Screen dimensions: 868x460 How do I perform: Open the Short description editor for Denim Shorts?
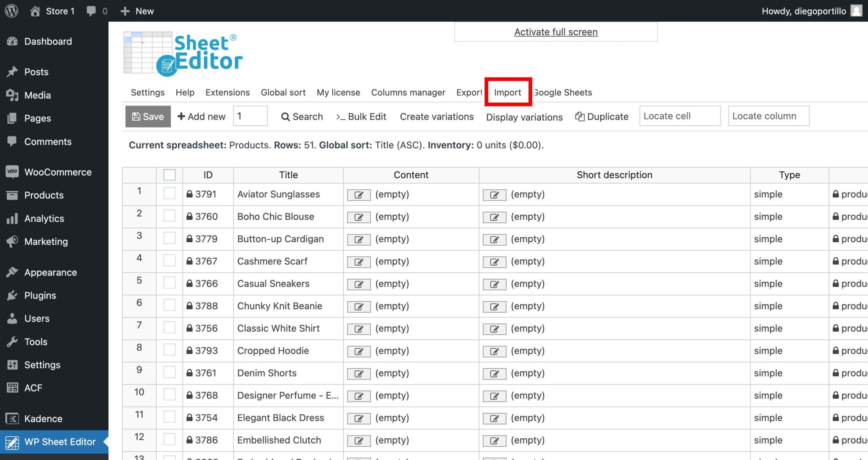(x=494, y=374)
